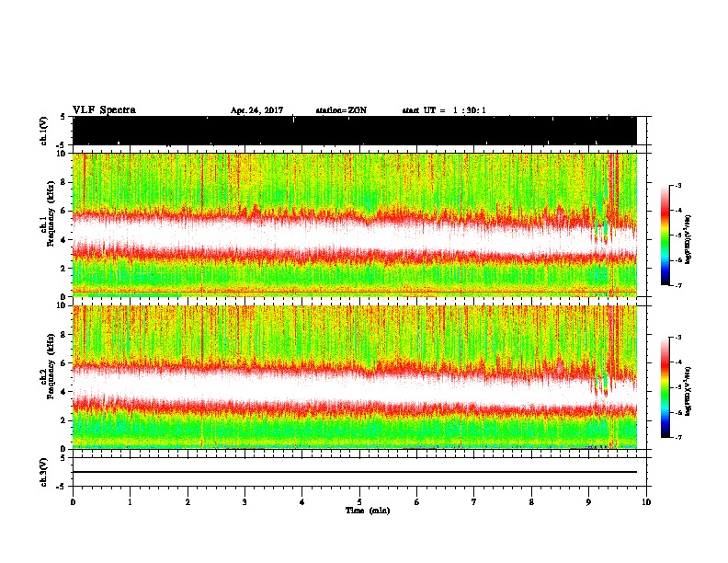
Task: Click the "2" tick on ch.2 frequency axis
Action: (x=64, y=420)
